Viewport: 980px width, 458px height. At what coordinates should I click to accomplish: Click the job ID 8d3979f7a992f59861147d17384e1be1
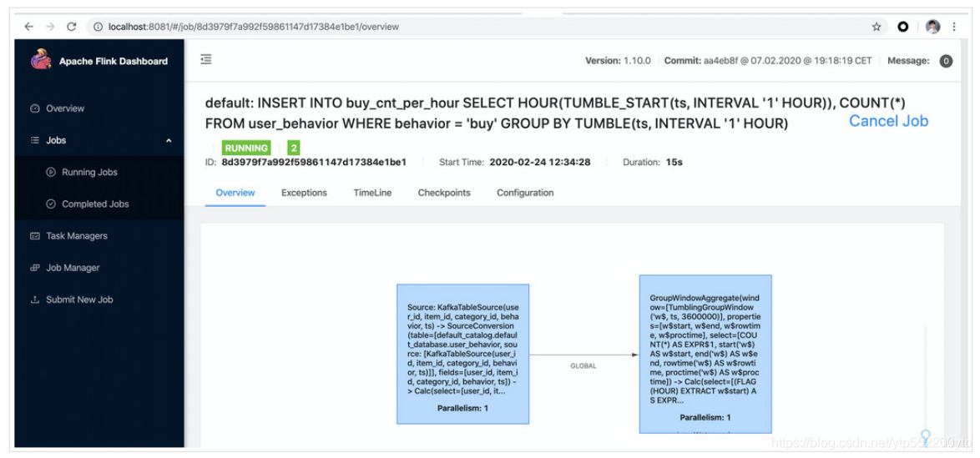pos(314,162)
